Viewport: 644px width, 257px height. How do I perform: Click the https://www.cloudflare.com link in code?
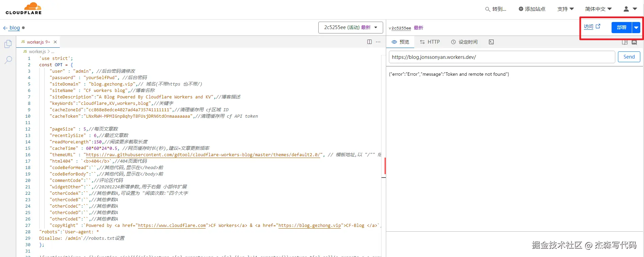172,225
